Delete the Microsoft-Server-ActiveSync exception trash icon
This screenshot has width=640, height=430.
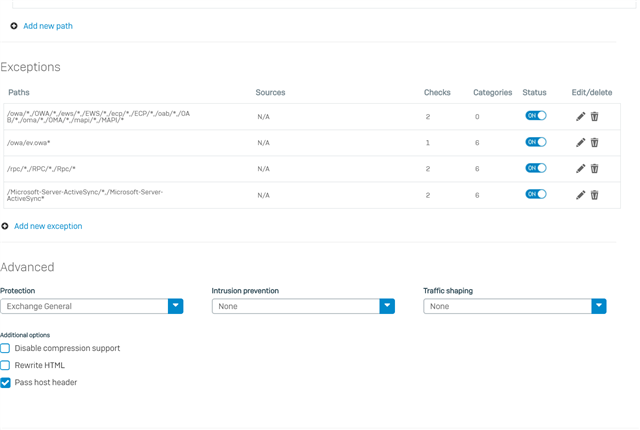(x=595, y=195)
